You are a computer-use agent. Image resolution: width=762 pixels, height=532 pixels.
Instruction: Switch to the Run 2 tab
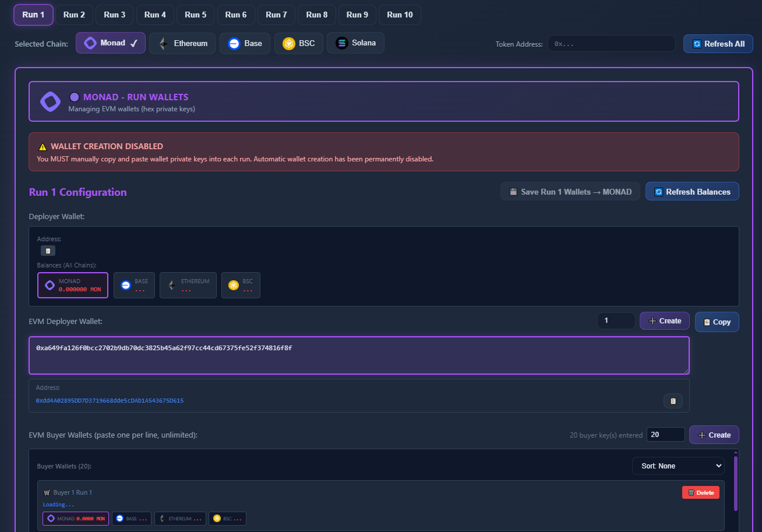74,15
